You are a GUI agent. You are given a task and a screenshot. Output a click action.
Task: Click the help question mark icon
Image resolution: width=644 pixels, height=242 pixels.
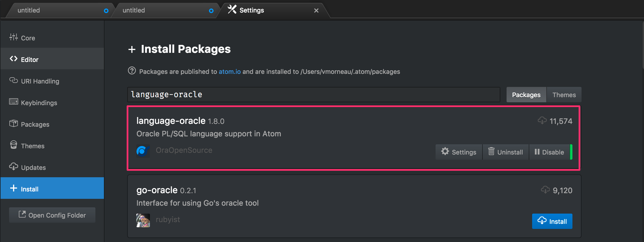coord(132,70)
